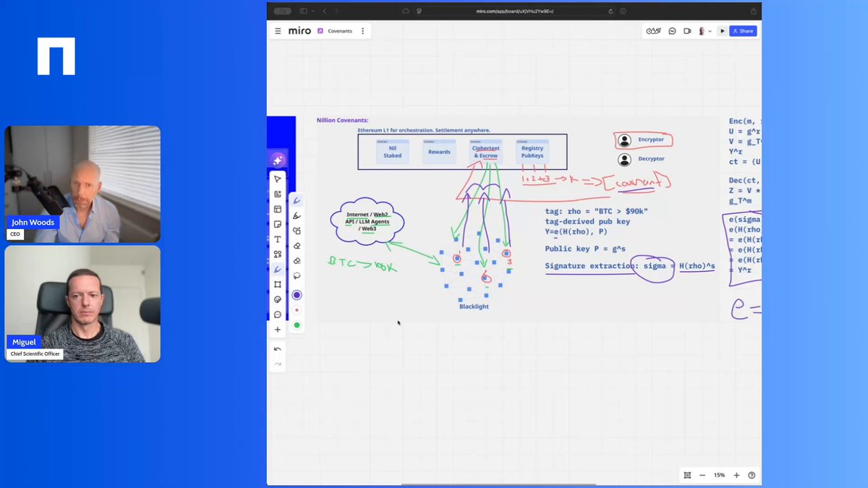Open the Frames list panel

[686, 475]
